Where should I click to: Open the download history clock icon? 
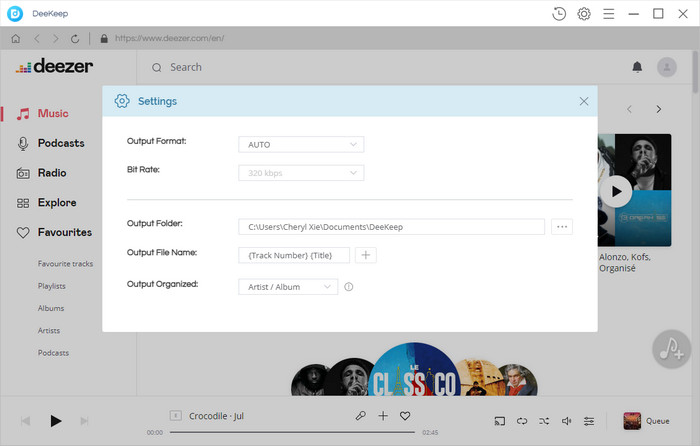(x=559, y=14)
